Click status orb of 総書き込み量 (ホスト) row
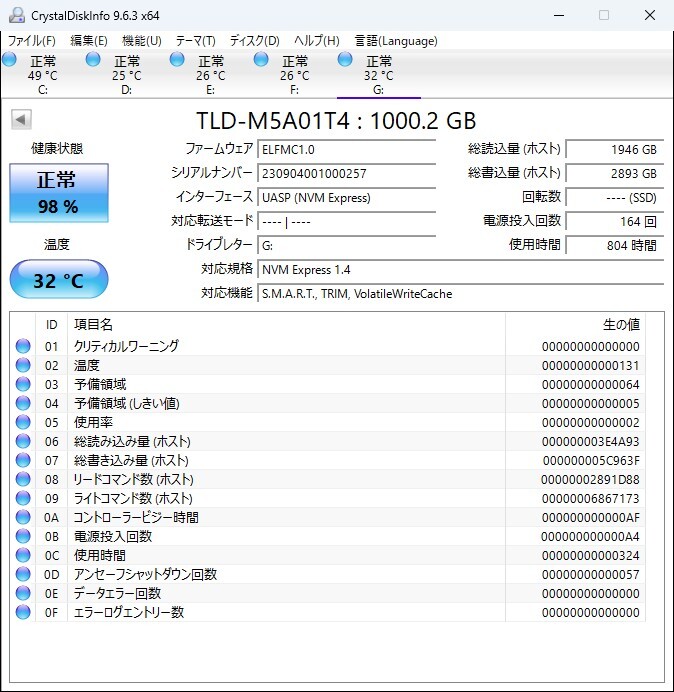The image size is (674, 692). pos(23,460)
